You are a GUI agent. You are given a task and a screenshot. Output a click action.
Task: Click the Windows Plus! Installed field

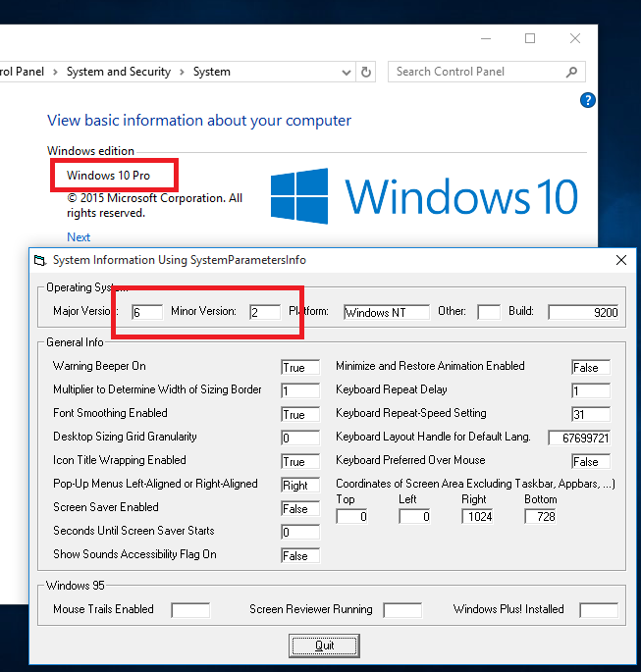pos(599,610)
